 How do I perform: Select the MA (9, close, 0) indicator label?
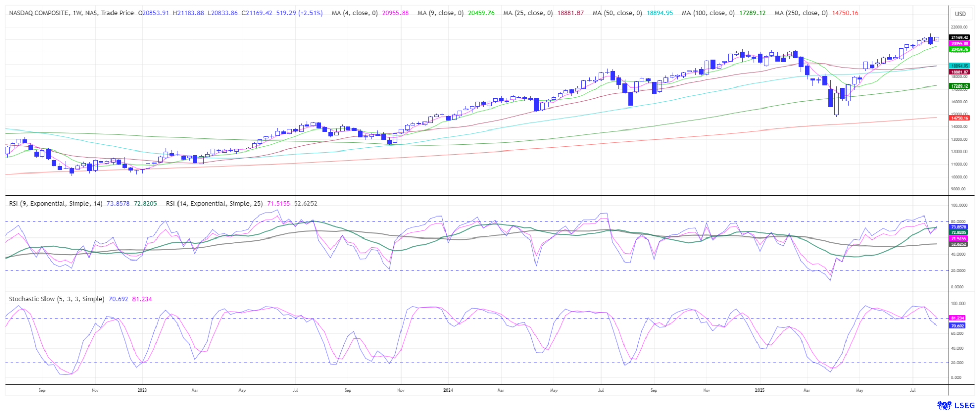coord(440,13)
